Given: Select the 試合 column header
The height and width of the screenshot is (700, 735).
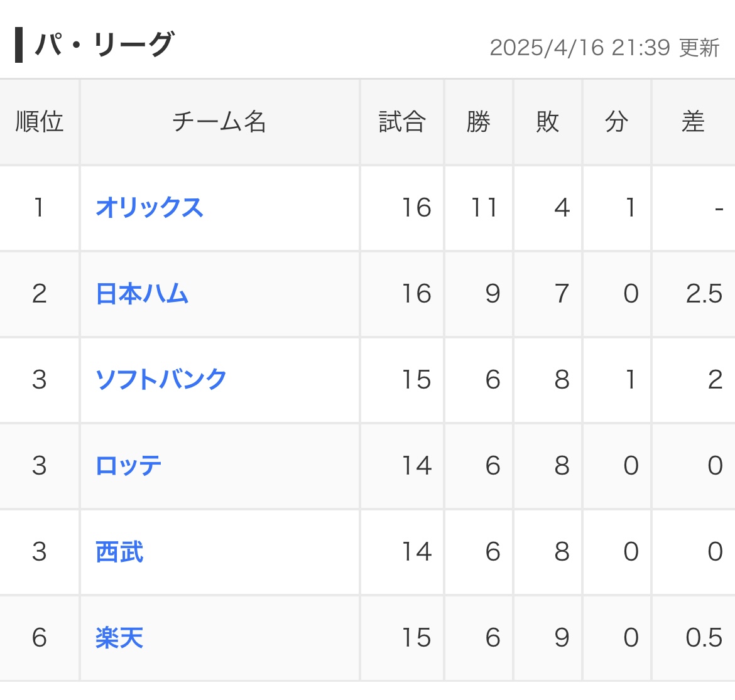Looking at the screenshot, I should point(402,122).
